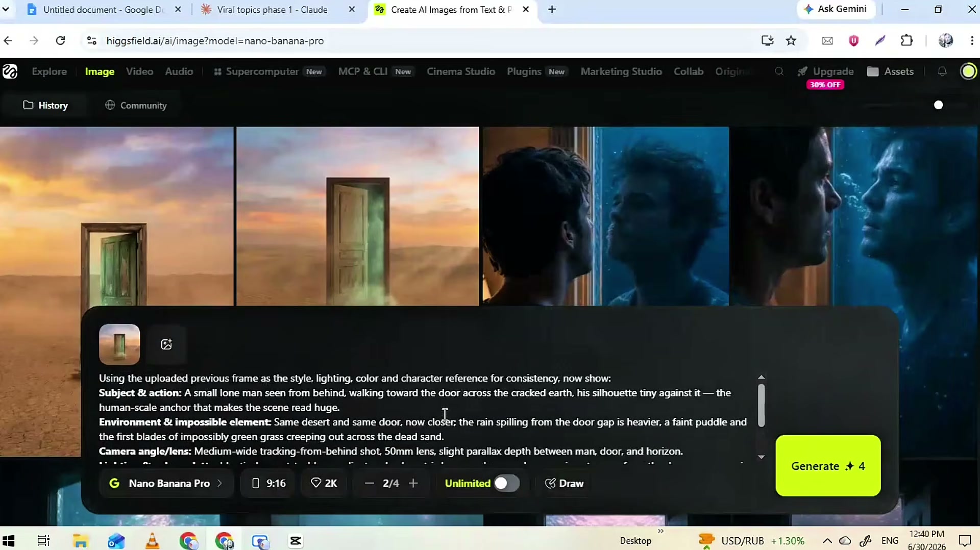Click the Draw button
This screenshot has height=550, width=980.
(x=564, y=484)
